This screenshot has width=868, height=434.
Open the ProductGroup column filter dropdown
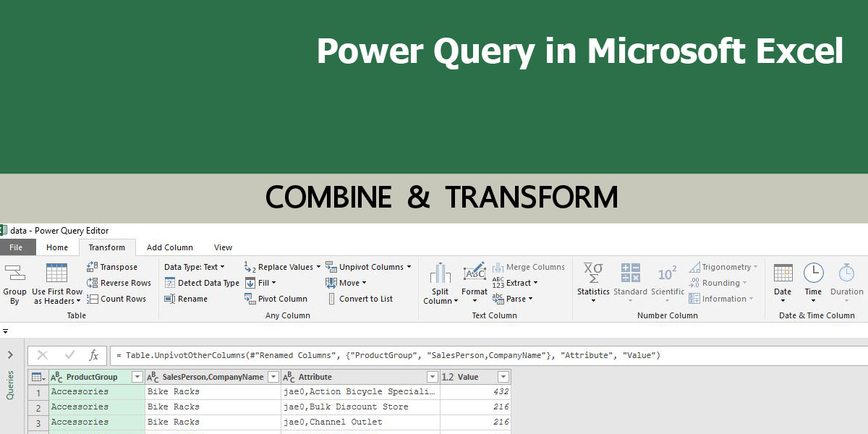pyautogui.click(x=137, y=377)
